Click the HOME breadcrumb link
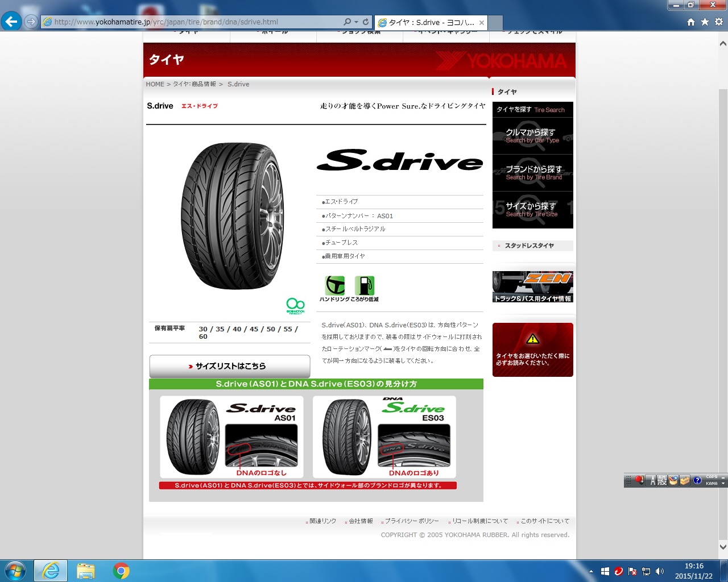The width and height of the screenshot is (728, 582). [x=155, y=84]
